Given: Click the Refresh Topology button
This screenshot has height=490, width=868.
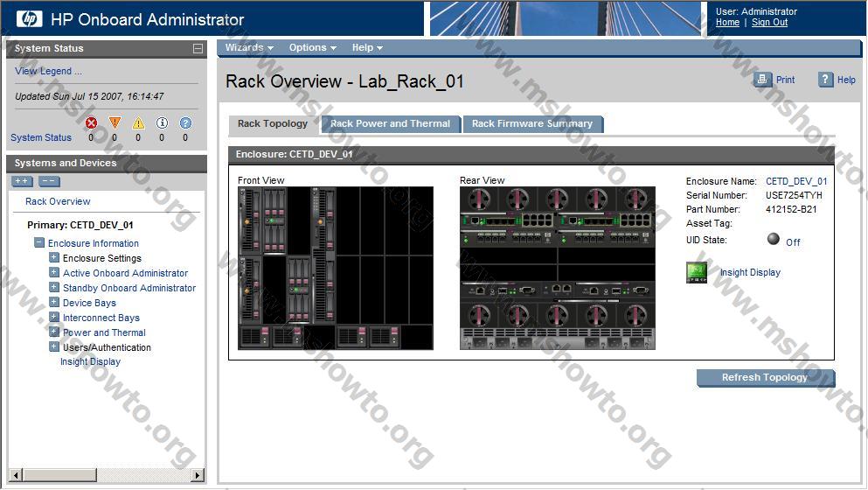Looking at the screenshot, I should pyautogui.click(x=765, y=377).
